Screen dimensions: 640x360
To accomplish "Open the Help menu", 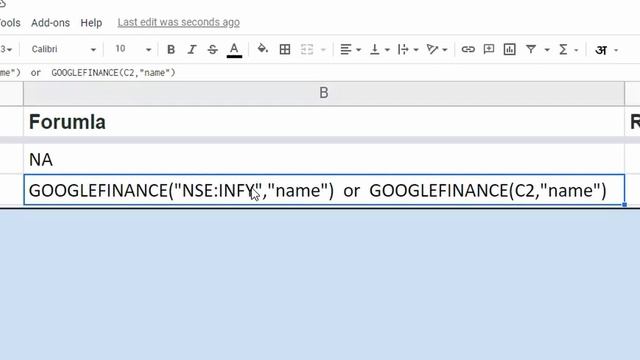I will coord(91,23).
